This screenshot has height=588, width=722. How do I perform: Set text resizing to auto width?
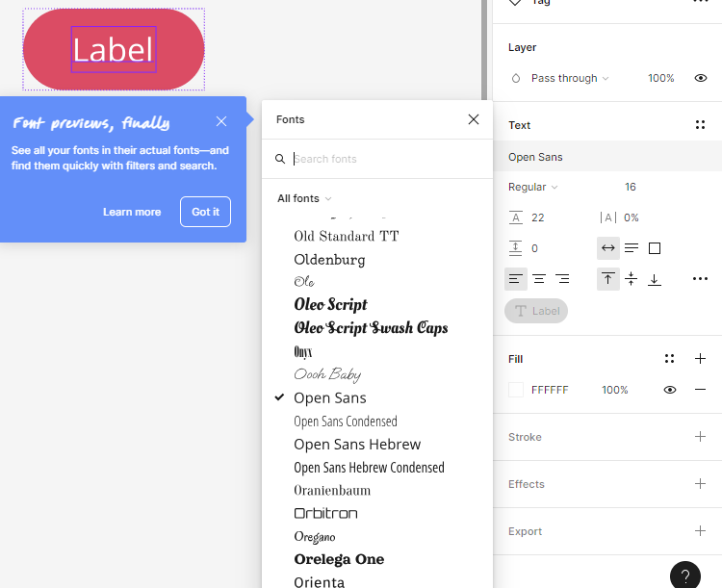607,248
